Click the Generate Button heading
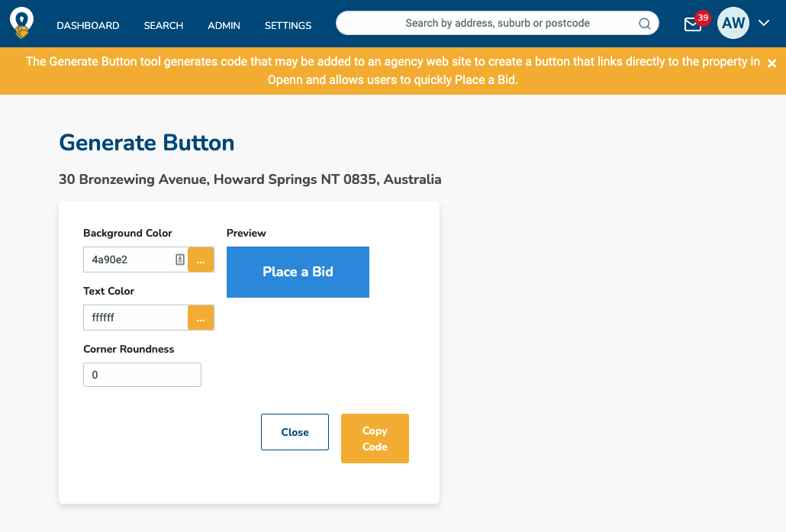 [x=147, y=143]
